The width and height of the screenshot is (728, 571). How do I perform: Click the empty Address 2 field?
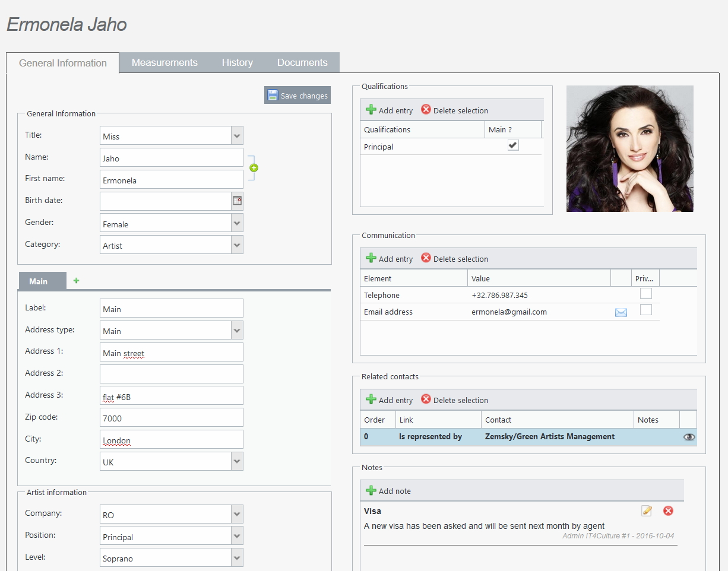pyautogui.click(x=172, y=374)
